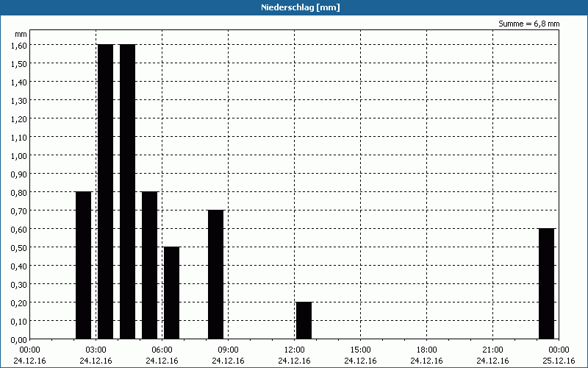The width and height of the screenshot is (588, 368).
Task: Select y-axis value "1,60"
Action: pos(19,45)
